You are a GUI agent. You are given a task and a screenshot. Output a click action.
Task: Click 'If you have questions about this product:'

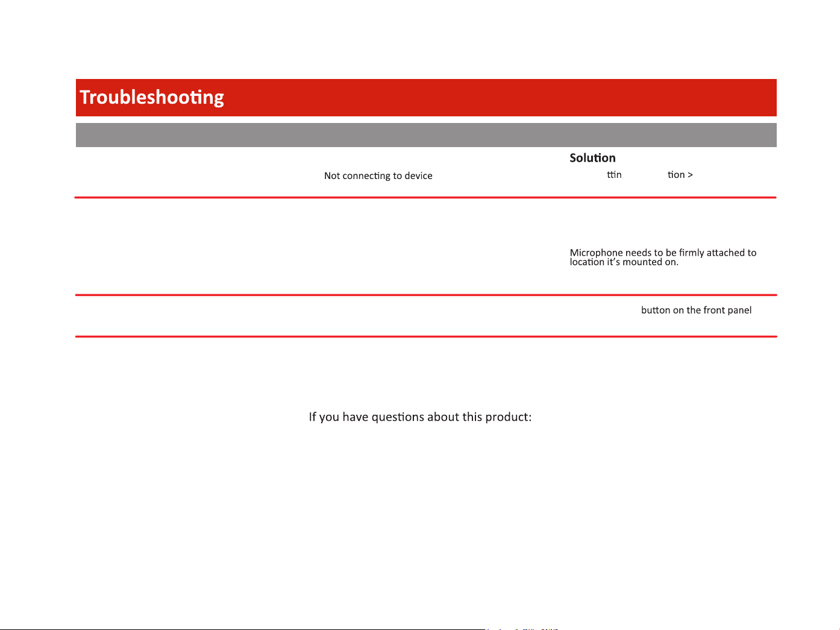click(420, 417)
